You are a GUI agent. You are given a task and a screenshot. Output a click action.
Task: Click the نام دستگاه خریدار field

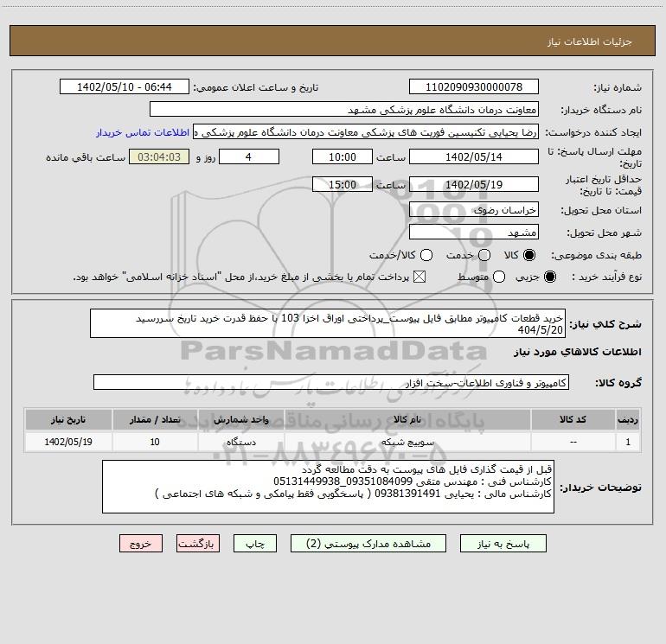click(x=344, y=109)
